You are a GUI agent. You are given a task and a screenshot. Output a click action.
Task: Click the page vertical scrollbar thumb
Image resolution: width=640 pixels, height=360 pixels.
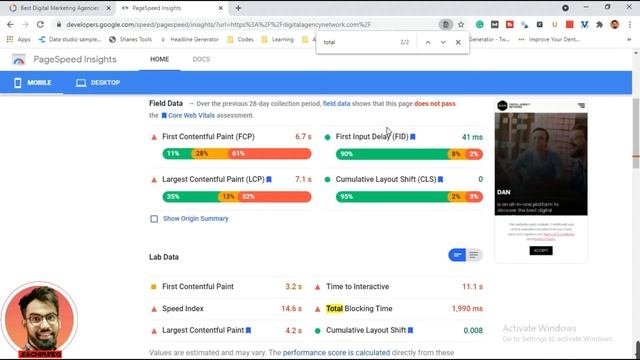(x=636, y=133)
